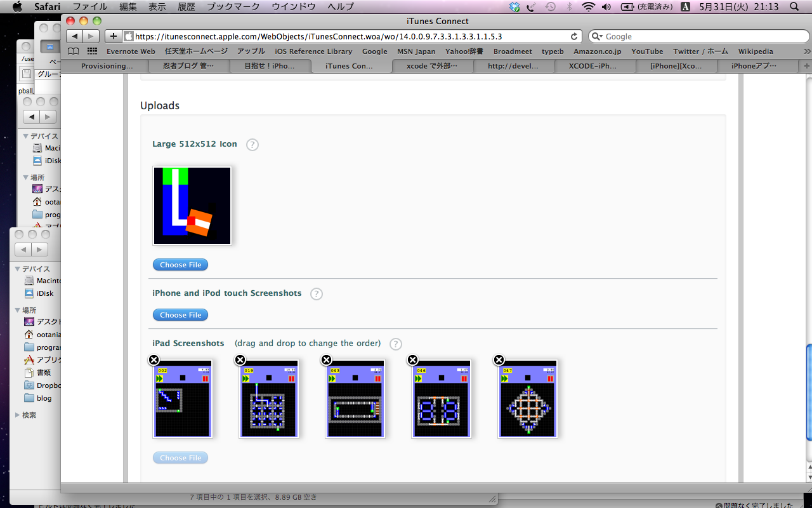Switch to the xcode で外部 tab
The width and height of the screenshot is (812, 508).
[x=432, y=66]
